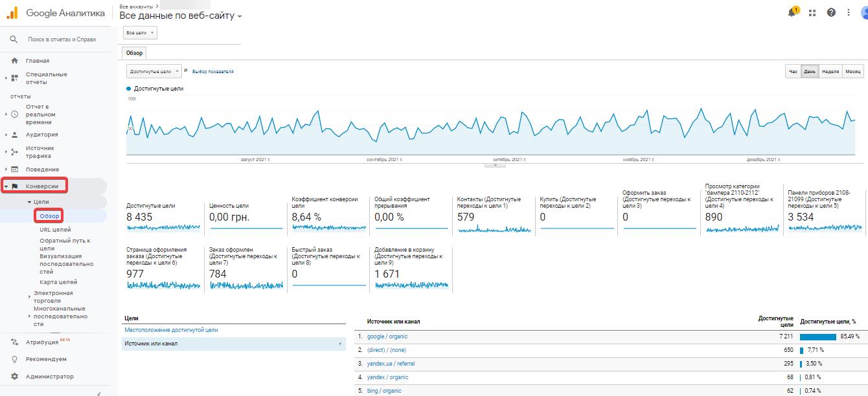Select the Обзор tab above the chart
Screen dimensions: 868x396
[x=134, y=53]
